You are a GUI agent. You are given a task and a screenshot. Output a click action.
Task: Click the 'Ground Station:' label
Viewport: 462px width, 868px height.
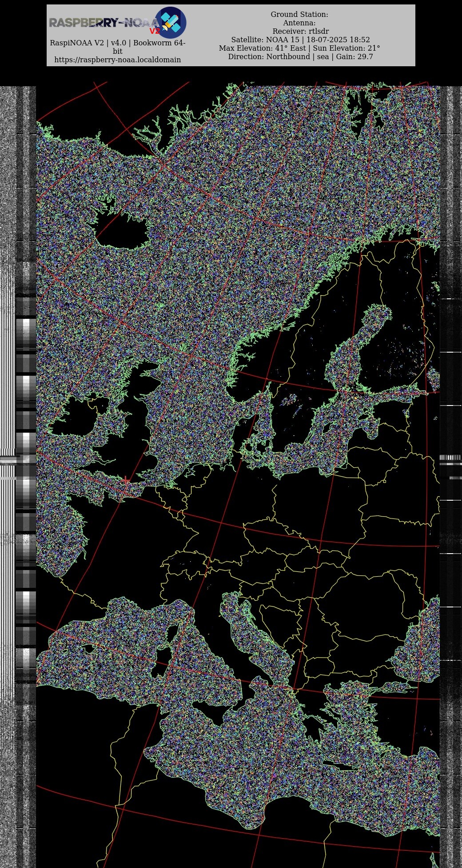pyautogui.click(x=299, y=14)
